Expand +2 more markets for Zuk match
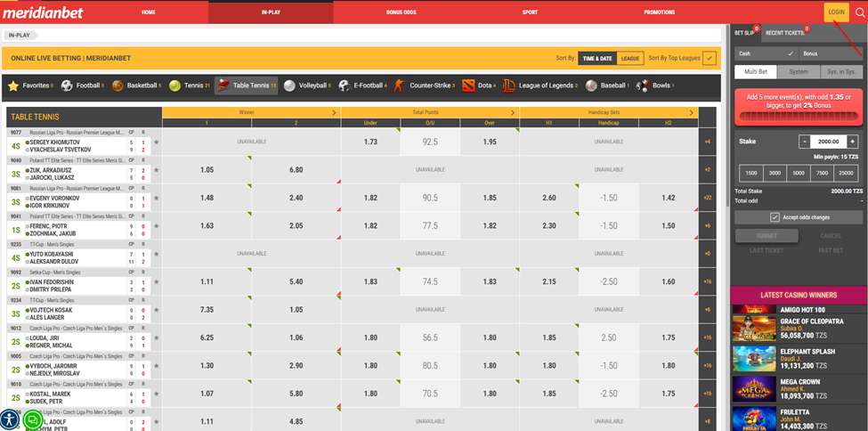Screen dimensions: 868x431 coord(708,169)
